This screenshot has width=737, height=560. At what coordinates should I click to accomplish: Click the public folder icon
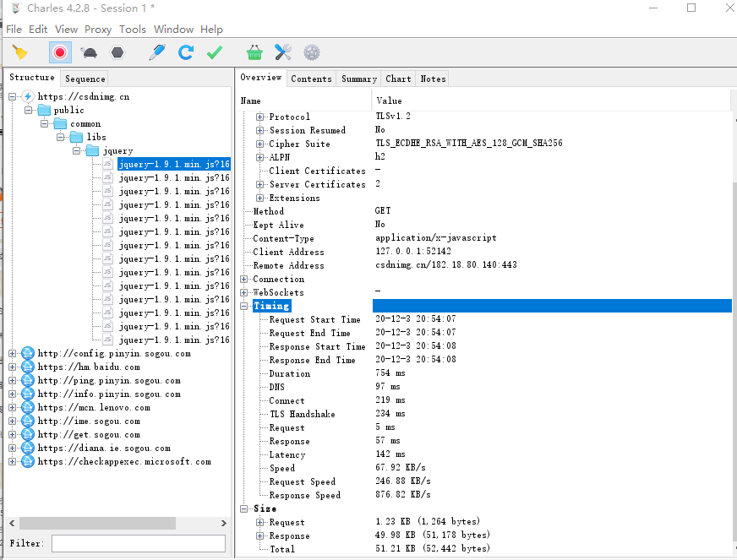pos(44,110)
